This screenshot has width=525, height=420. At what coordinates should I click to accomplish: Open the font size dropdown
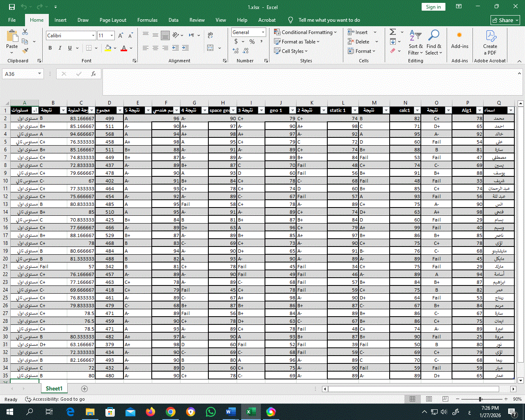point(112,36)
